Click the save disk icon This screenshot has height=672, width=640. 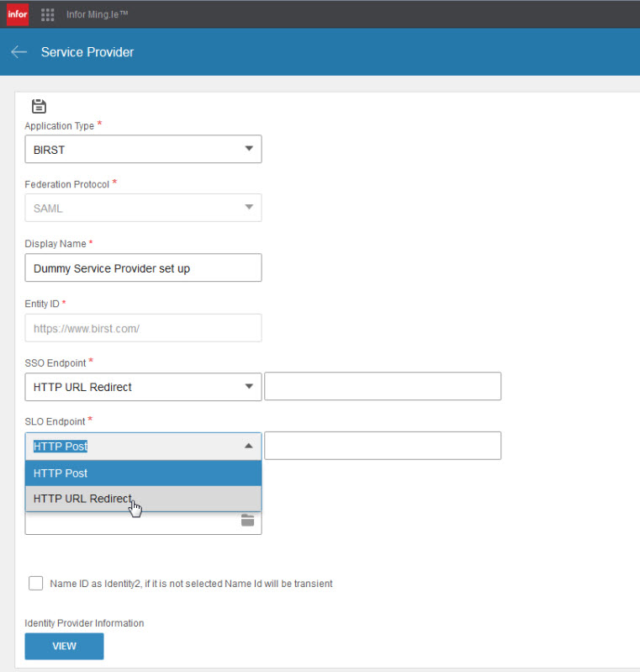pos(39,106)
